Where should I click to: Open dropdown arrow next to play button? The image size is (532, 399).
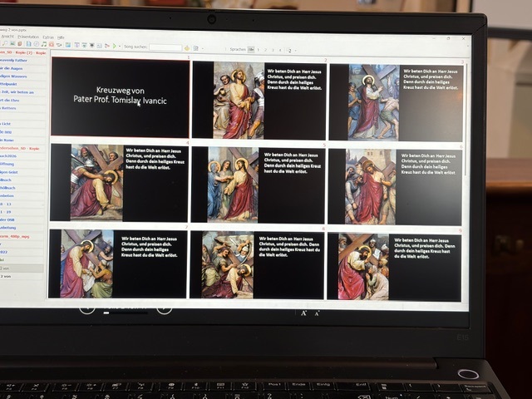coord(120,47)
